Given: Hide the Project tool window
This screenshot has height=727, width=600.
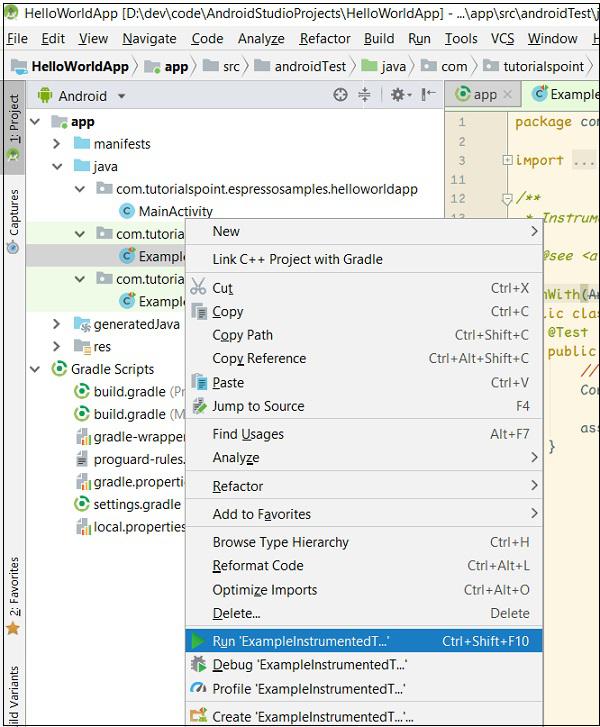Looking at the screenshot, I should click(429, 95).
